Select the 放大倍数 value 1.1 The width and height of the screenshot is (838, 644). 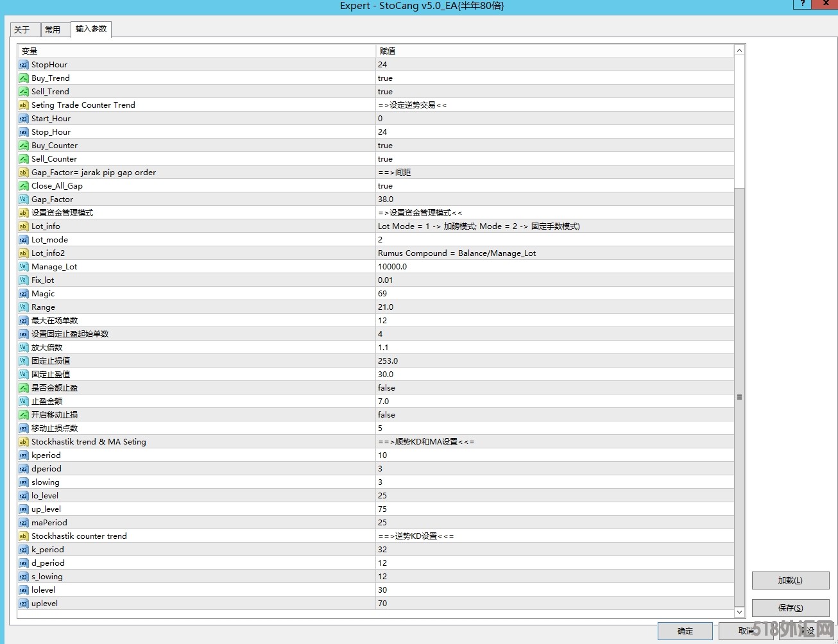click(555, 348)
